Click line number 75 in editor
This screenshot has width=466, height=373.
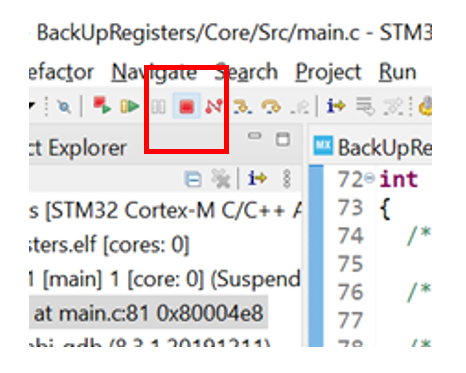[350, 264]
